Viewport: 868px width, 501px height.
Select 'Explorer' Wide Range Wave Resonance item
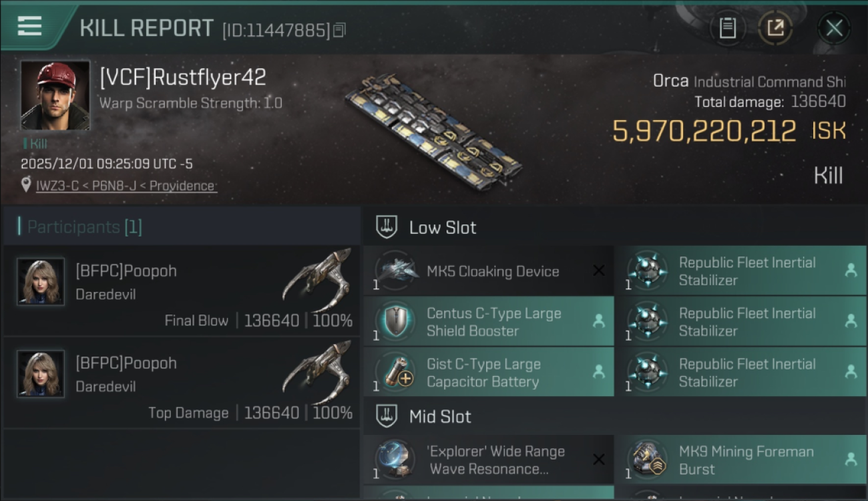[x=488, y=460]
